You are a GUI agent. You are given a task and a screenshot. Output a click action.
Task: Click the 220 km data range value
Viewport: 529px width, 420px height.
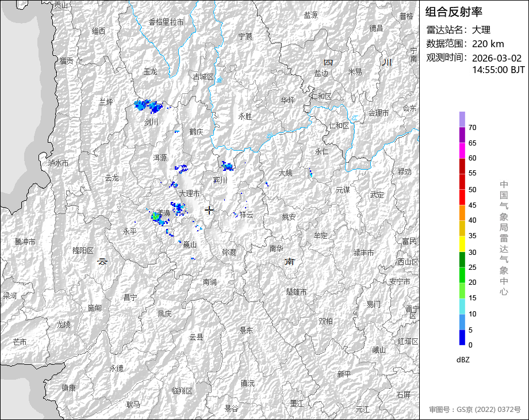(488, 44)
